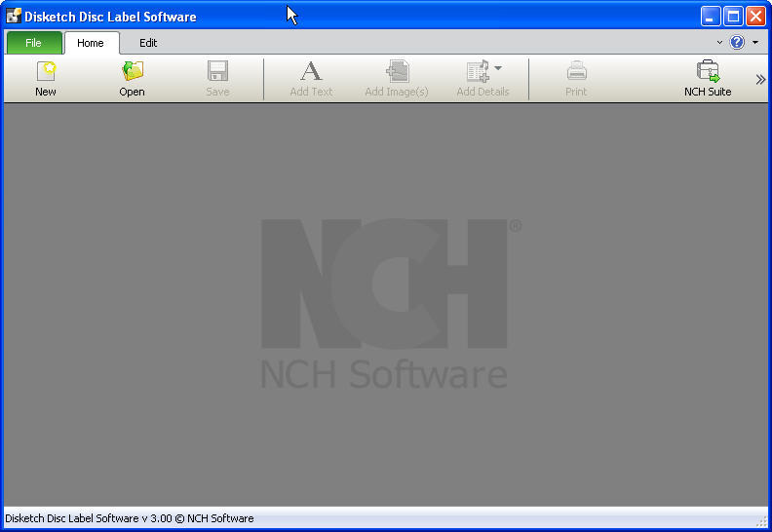Open the NCH Suite toolbox
Image resolution: width=772 pixels, height=532 pixels.
[x=708, y=78]
